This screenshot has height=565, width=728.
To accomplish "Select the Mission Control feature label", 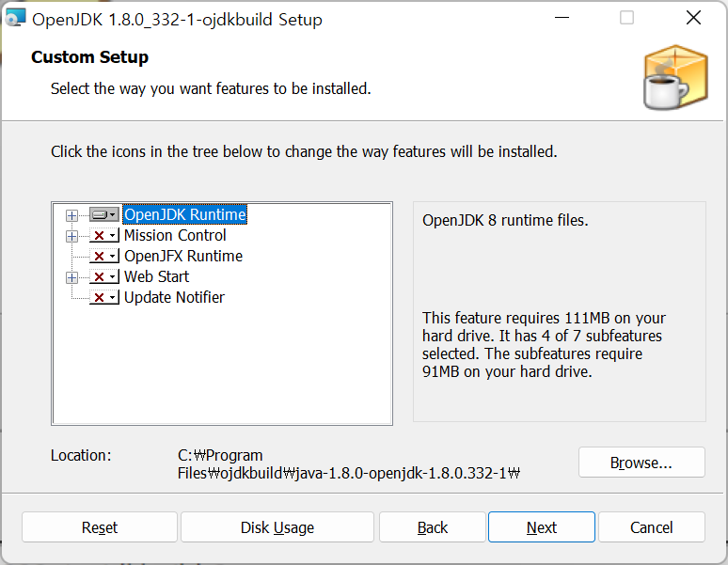I will point(175,235).
